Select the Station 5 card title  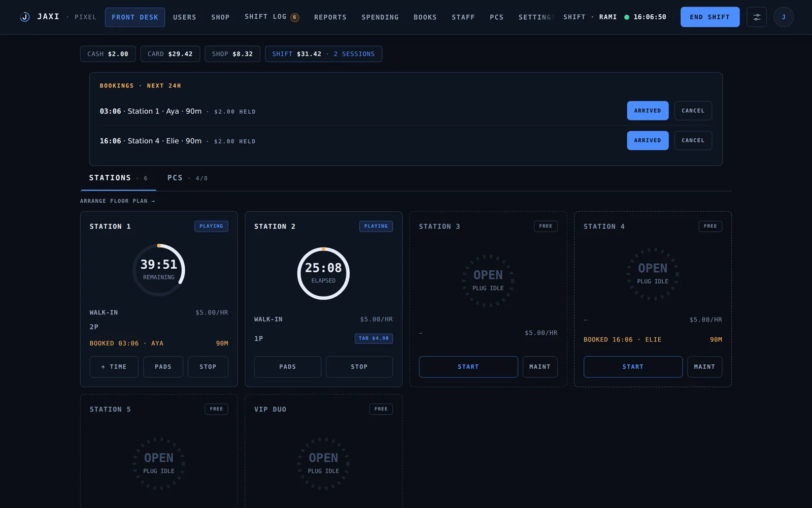click(x=110, y=409)
